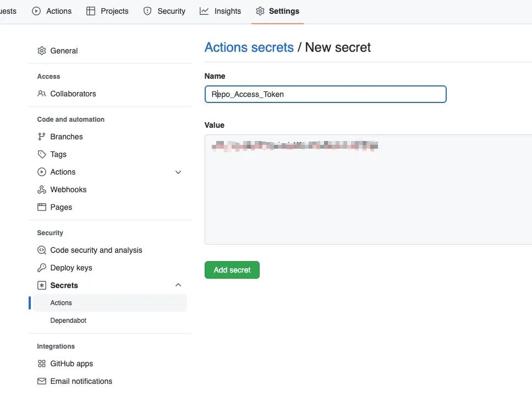Click the Code security analysis icon

(42, 250)
